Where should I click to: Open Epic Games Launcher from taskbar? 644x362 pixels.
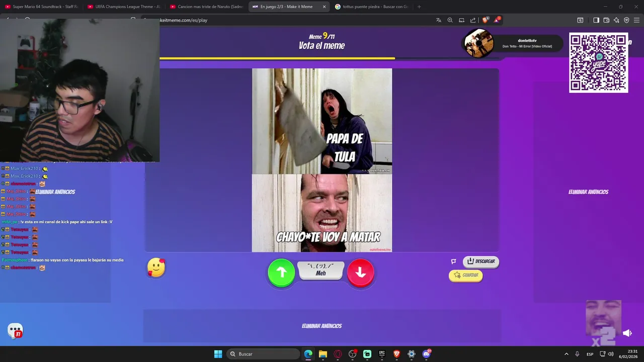[x=382, y=354]
